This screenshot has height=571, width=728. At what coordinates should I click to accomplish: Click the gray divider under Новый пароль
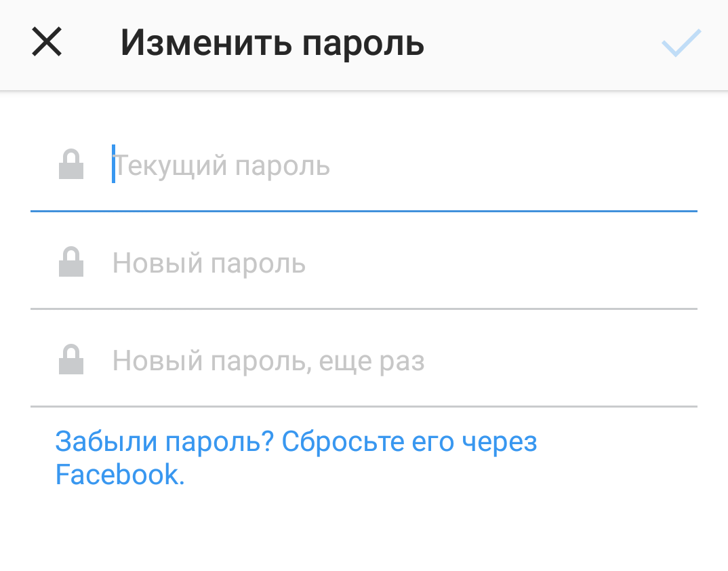tap(363, 309)
